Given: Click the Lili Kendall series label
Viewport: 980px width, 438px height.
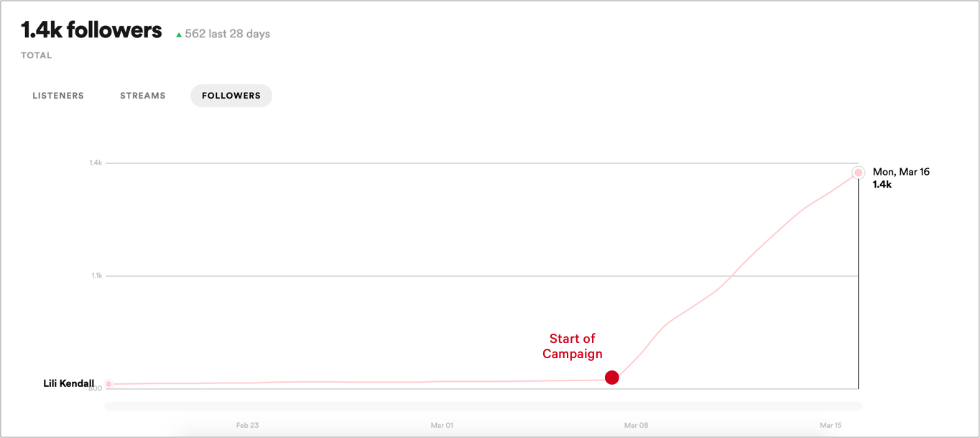Looking at the screenshot, I should click(68, 384).
